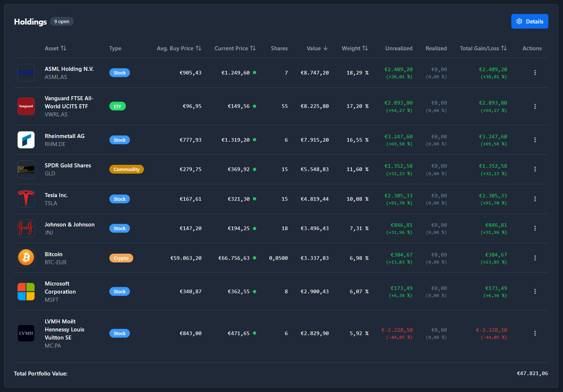Image resolution: width=563 pixels, height=392 pixels.
Task: Select ASML Holding N.V. asset name
Action: [69, 69]
